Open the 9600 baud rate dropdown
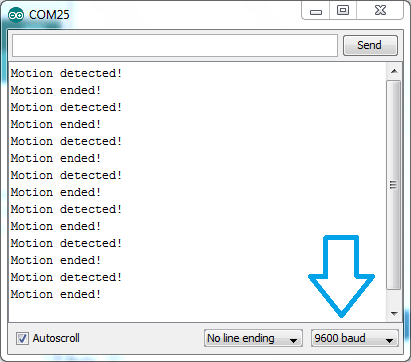 pos(354,338)
